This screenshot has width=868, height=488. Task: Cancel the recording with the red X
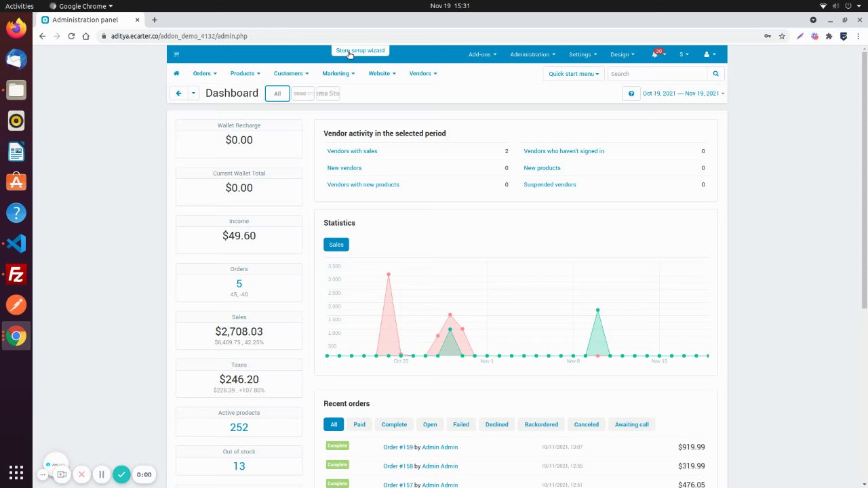(x=81, y=474)
